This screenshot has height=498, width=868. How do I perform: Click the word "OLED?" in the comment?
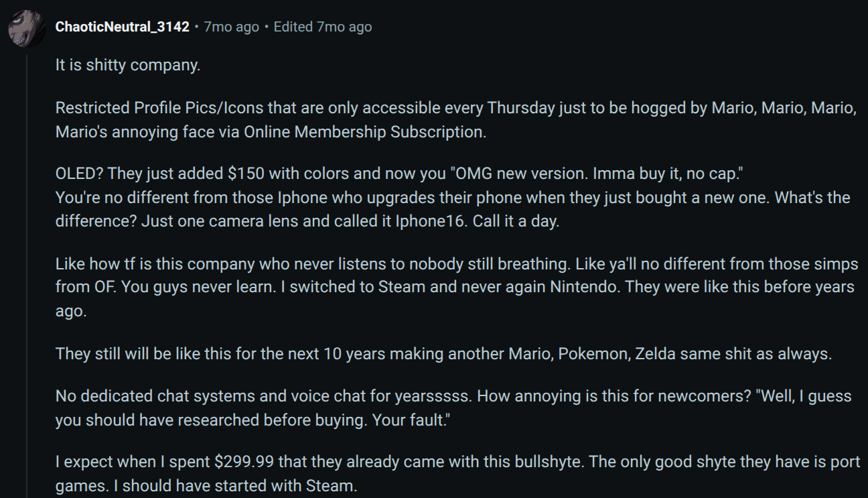coord(80,174)
